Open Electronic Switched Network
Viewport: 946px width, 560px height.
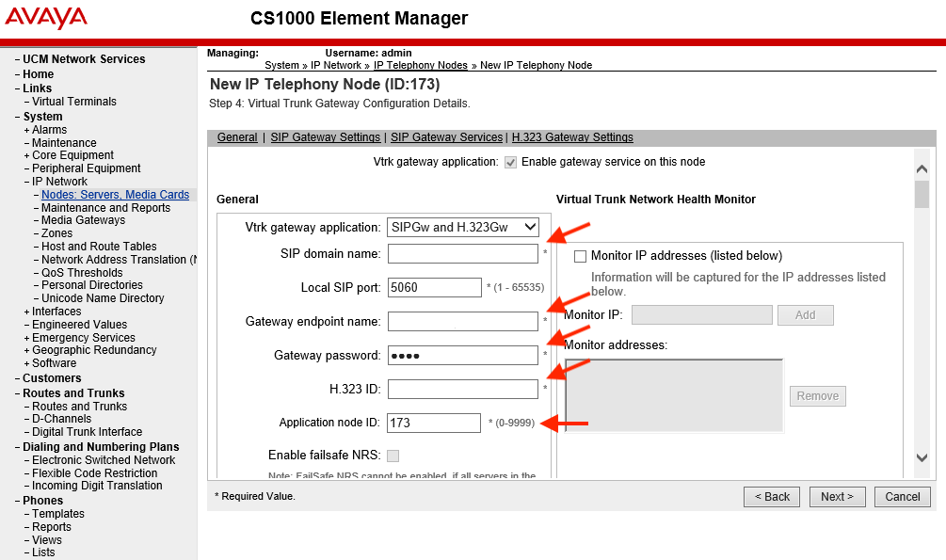point(104,460)
